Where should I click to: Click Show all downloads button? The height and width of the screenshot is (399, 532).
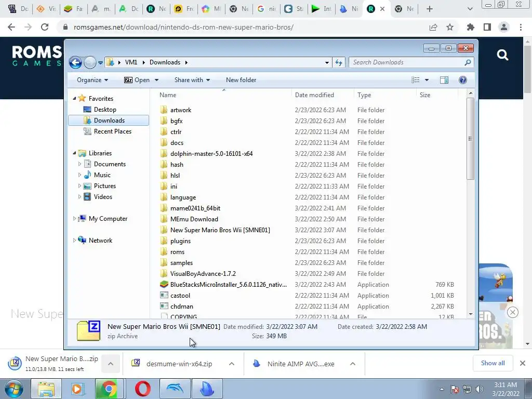(x=493, y=363)
